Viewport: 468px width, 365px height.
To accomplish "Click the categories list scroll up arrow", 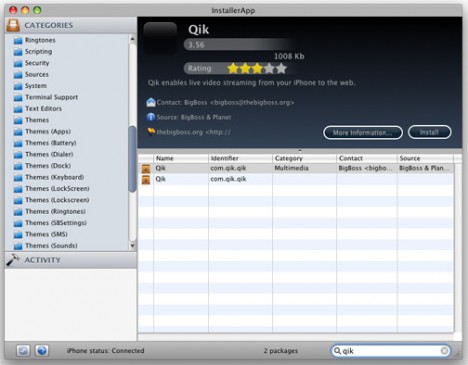I will 132,39.
